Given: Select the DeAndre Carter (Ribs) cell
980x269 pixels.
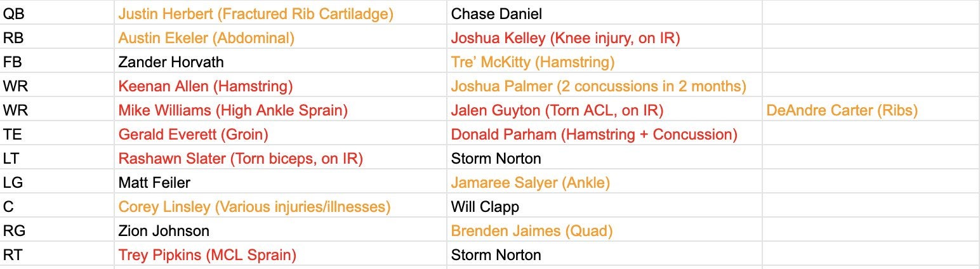Looking at the screenshot, I should pos(842,110).
